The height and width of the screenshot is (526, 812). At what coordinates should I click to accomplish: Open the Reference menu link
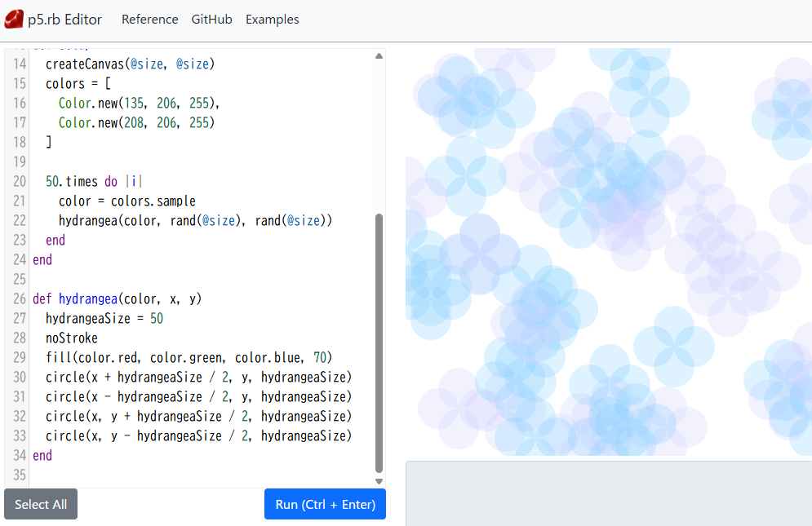click(149, 19)
